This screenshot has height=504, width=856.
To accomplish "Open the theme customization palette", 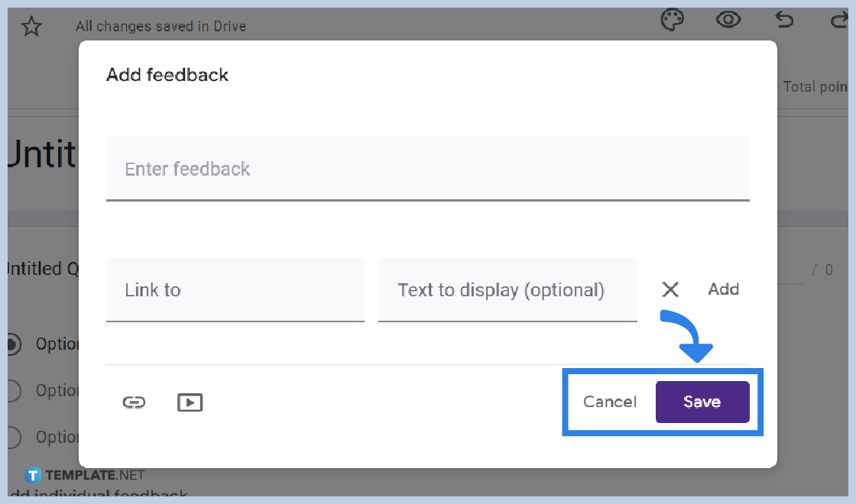I will (x=672, y=21).
